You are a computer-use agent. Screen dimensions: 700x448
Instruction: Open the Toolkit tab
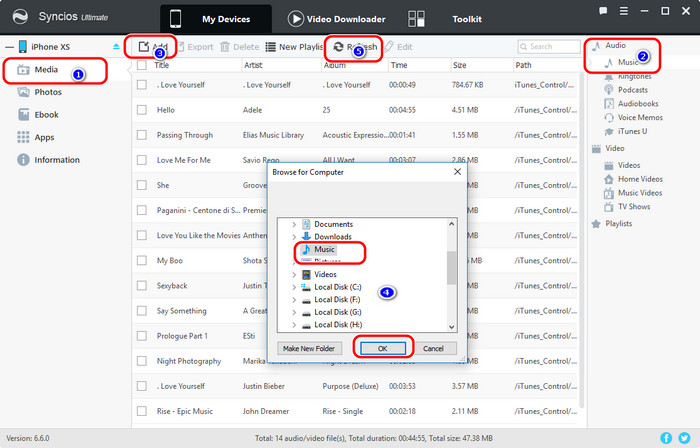[445, 19]
